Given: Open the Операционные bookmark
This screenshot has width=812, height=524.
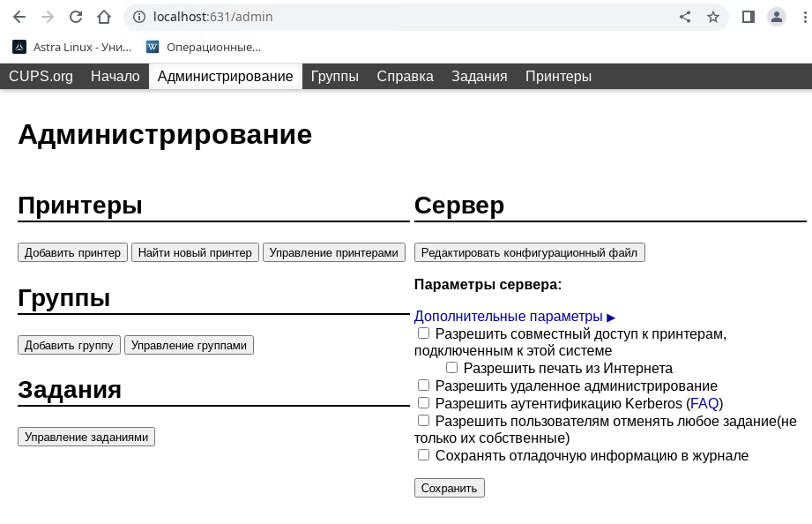Looking at the screenshot, I should (204, 47).
